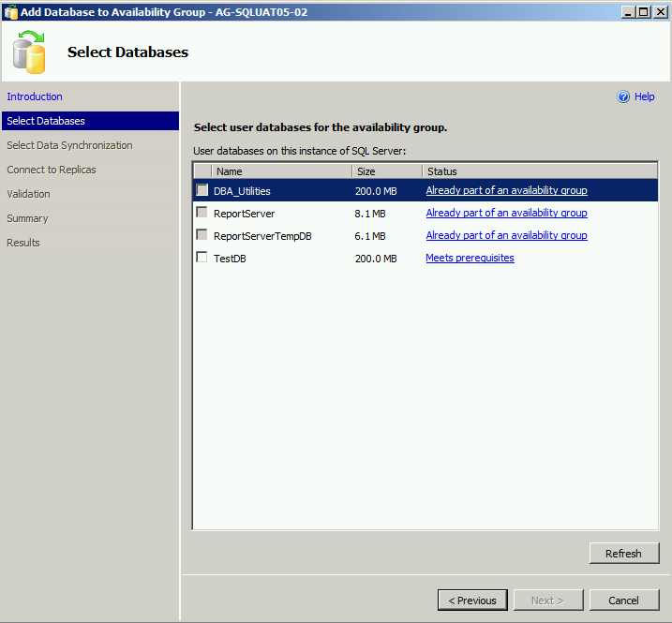
Task: Enable the TestDB checkbox
Action: pyautogui.click(x=202, y=257)
